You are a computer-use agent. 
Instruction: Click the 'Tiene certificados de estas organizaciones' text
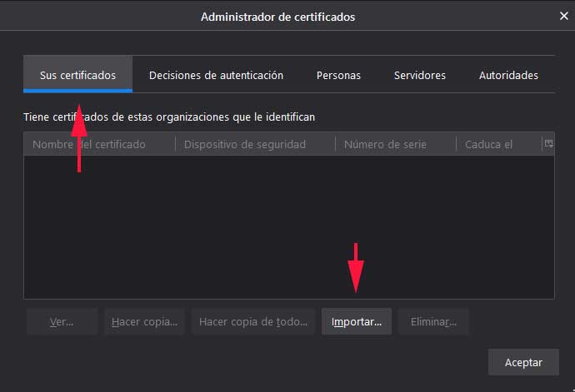tap(169, 117)
